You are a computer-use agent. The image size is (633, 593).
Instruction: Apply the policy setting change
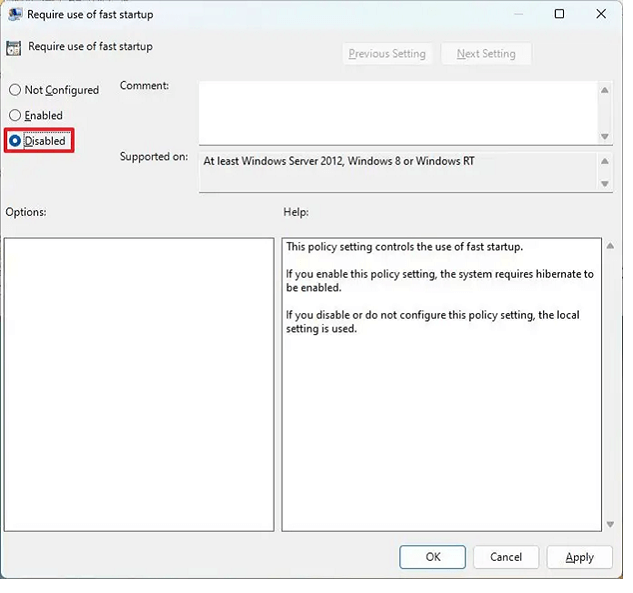579,557
